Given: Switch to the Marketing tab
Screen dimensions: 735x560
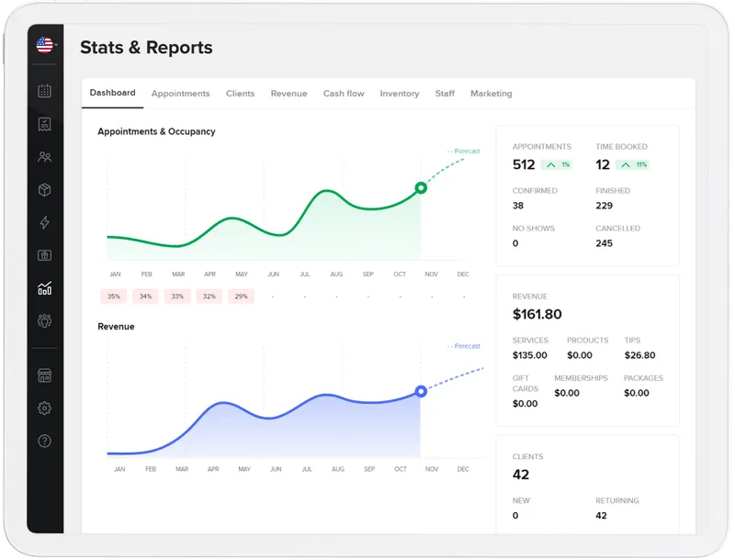Looking at the screenshot, I should point(492,93).
